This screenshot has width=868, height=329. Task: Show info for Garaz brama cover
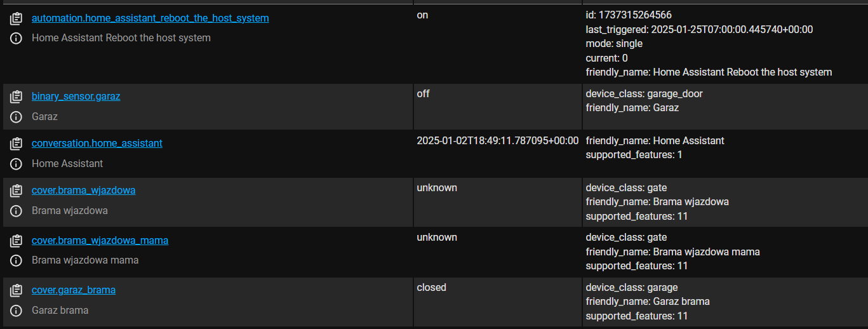(16, 311)
